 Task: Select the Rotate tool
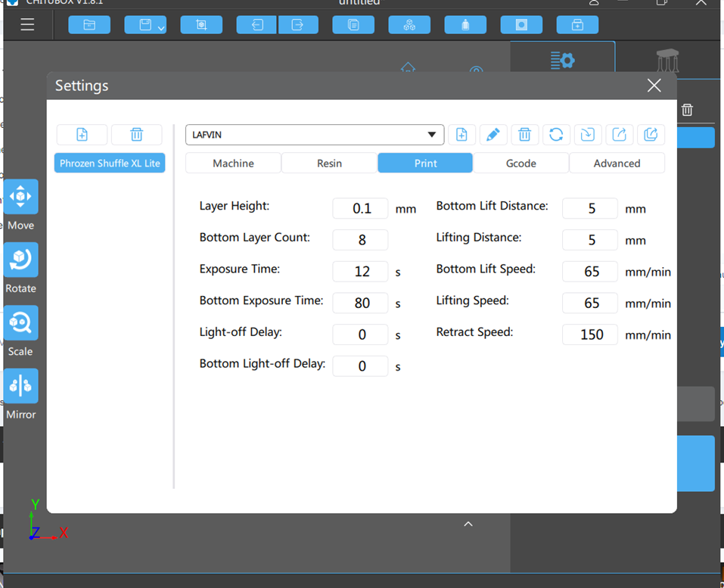20,268
